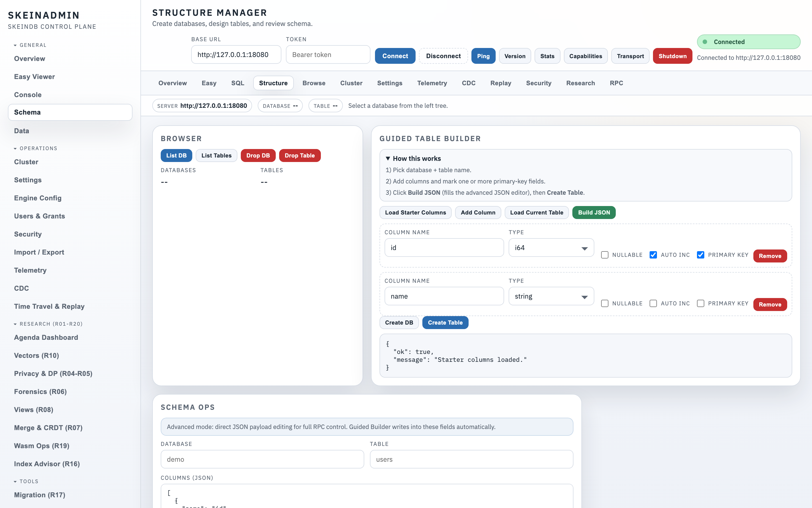Click Load Current Table

click(x=537, y=212)
